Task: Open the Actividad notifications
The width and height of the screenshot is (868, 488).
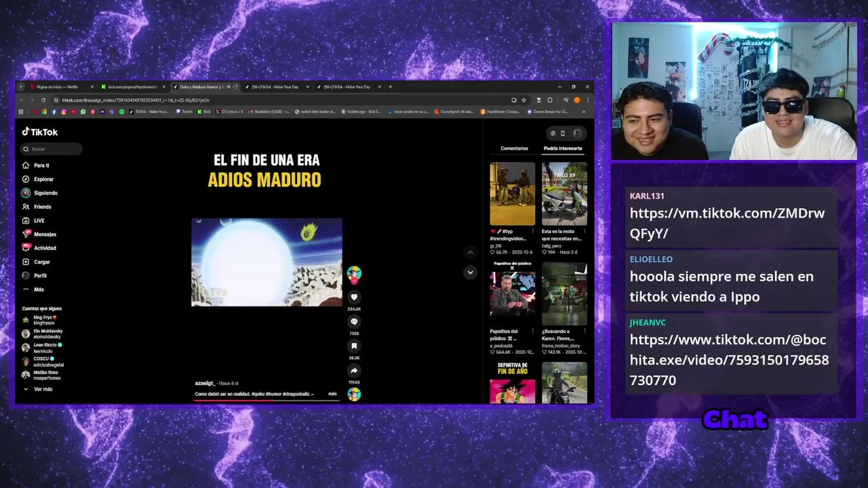Action: 39,248
